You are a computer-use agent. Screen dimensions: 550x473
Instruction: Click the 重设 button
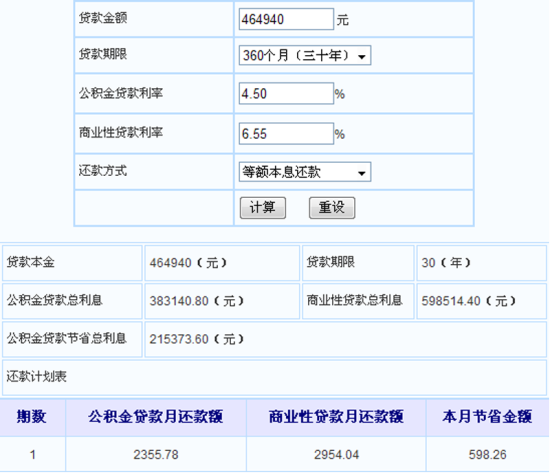pos(332,208)
